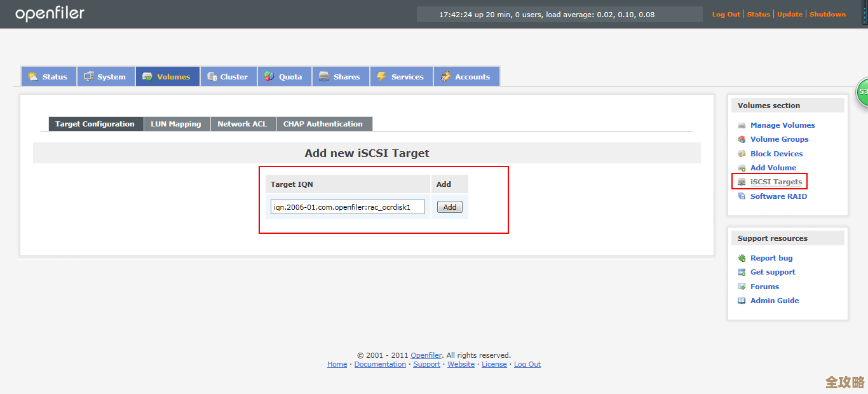Screen dimensions: 868x394
Task: Open the Documentation footer link
Action: point(380,363)
